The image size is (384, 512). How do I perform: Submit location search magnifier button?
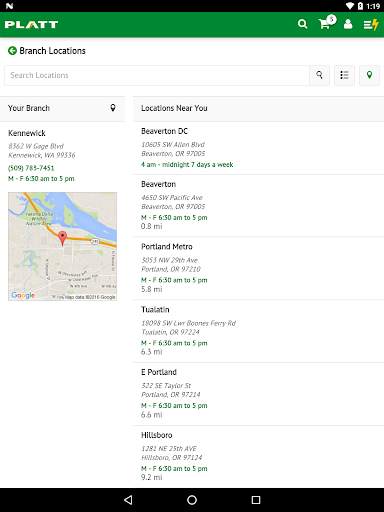[319, 75]
